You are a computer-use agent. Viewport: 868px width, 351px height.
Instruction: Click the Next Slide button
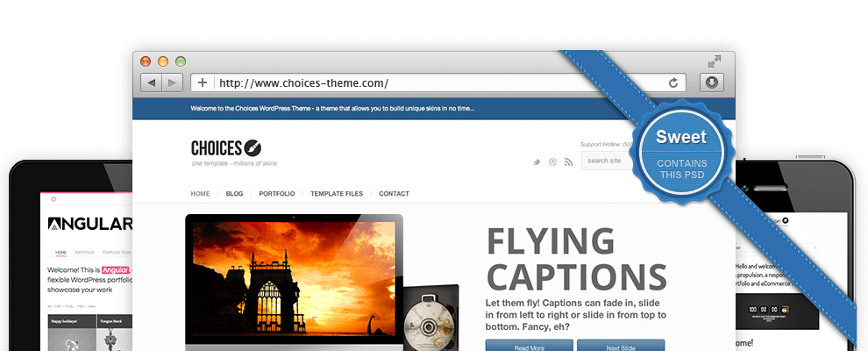(x=620, y=346)
